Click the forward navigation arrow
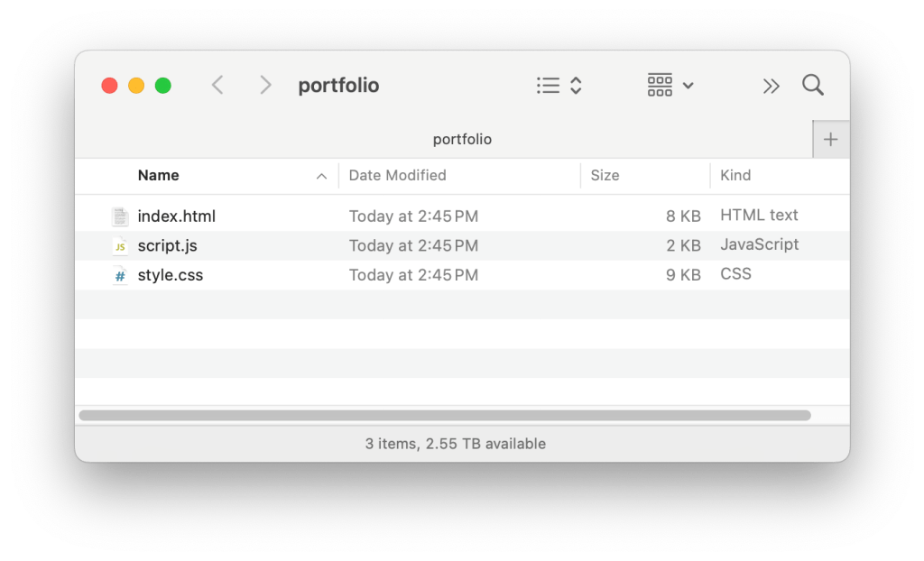This screenshot has height=561, width=924. [265, 84]
